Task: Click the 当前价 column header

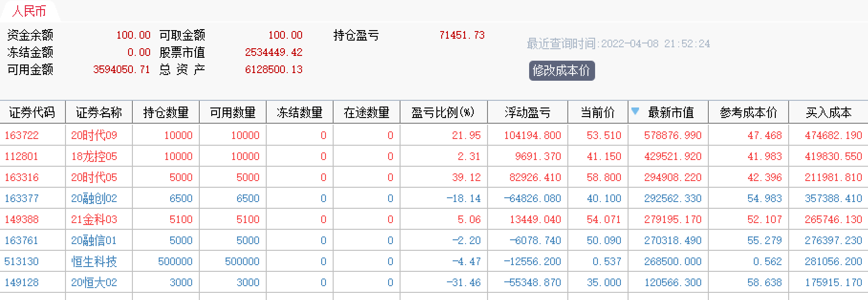Action: [x=597, y=113]
